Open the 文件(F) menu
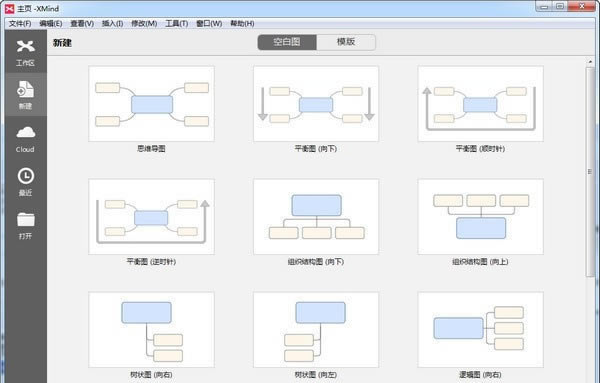 20,23
